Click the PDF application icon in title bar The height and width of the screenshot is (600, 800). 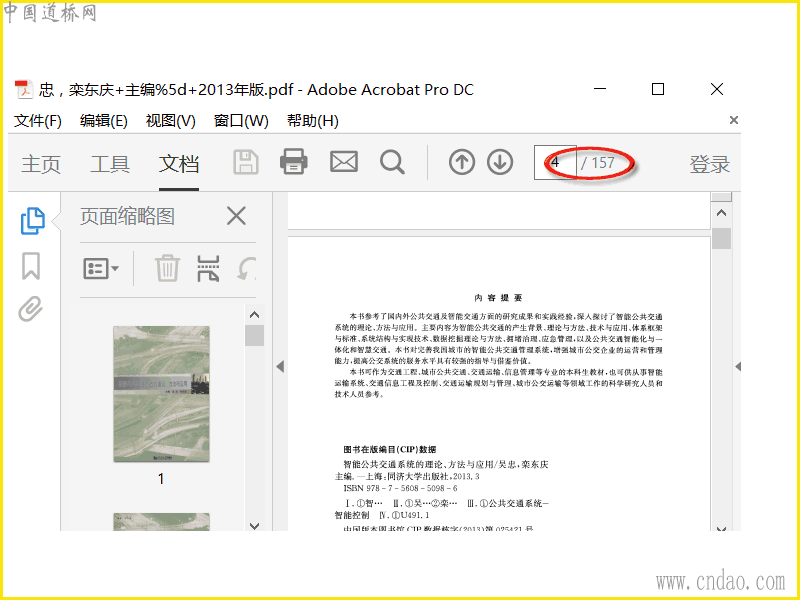pos(23,89)
